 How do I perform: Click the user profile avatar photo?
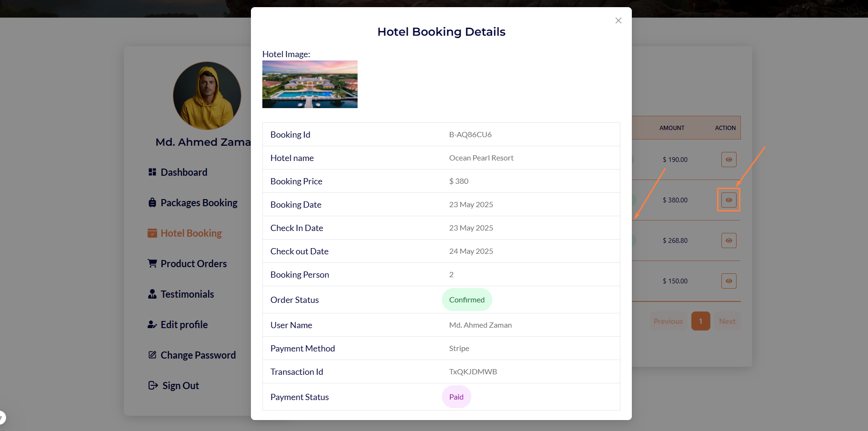point(207,96)
